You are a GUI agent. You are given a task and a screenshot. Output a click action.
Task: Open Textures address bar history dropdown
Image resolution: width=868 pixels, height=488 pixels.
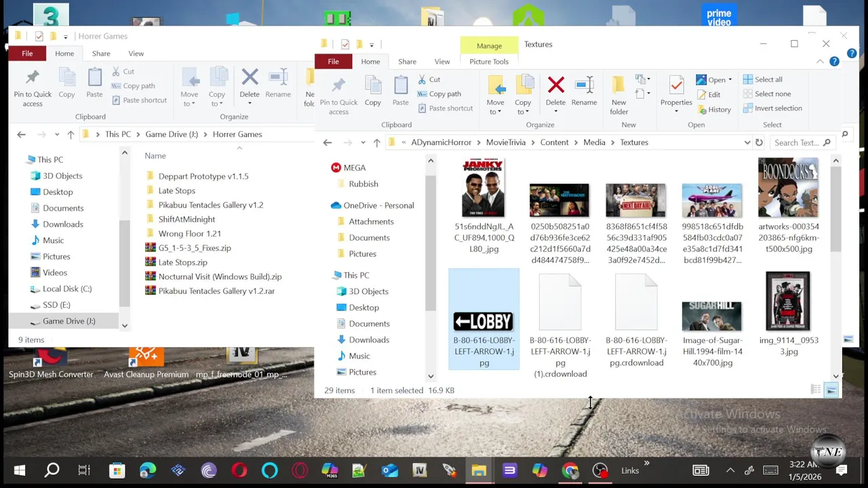click(x=747, y=142)
